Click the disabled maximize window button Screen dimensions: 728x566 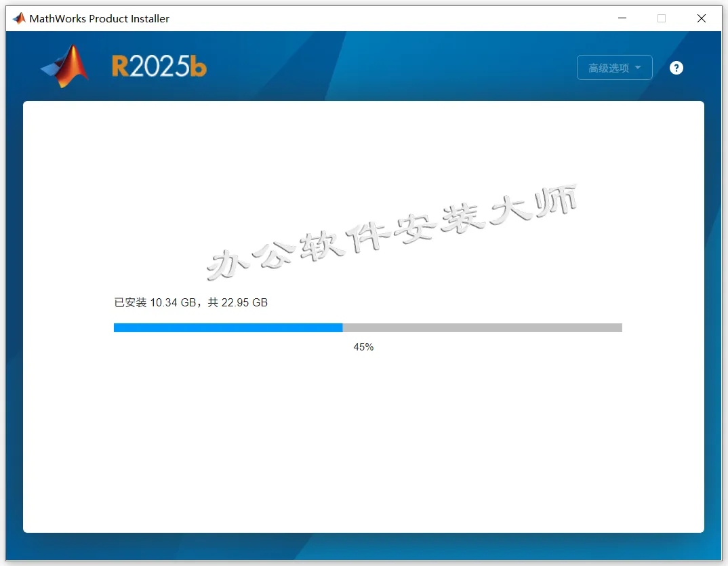pyautogui.click(x=662, y=18)
